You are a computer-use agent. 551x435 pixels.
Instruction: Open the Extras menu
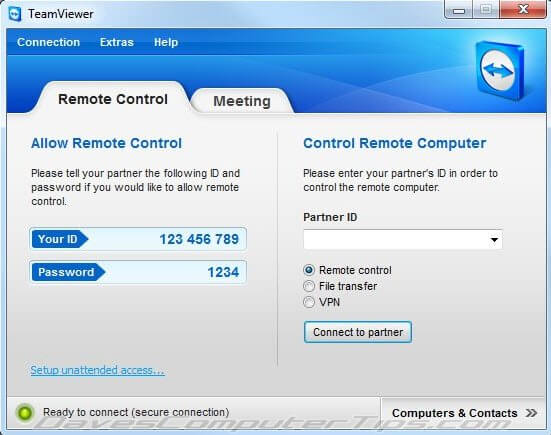click(x=117, y=42)
